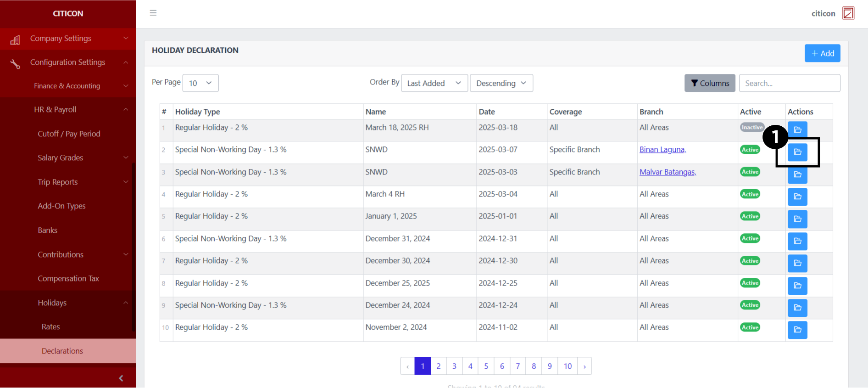The width and height of the screenshot is (868, 388).
Task: Click the Company Settings chart icon
Action: click(15, 40)
